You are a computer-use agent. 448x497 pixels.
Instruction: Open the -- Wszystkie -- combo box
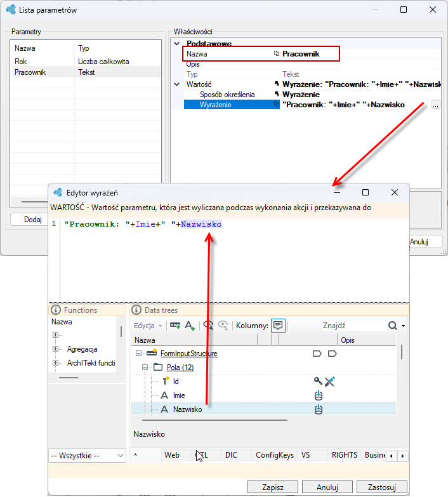(87, 456)
